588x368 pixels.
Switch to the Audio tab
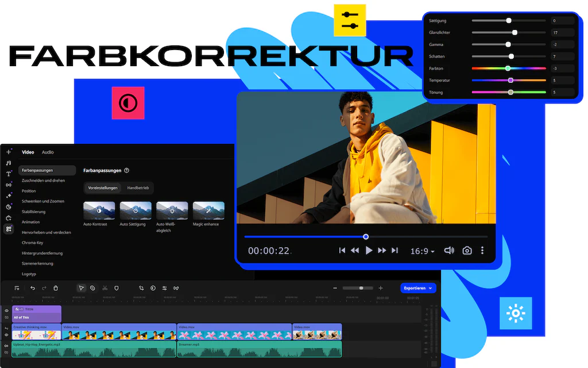point(48,152)
